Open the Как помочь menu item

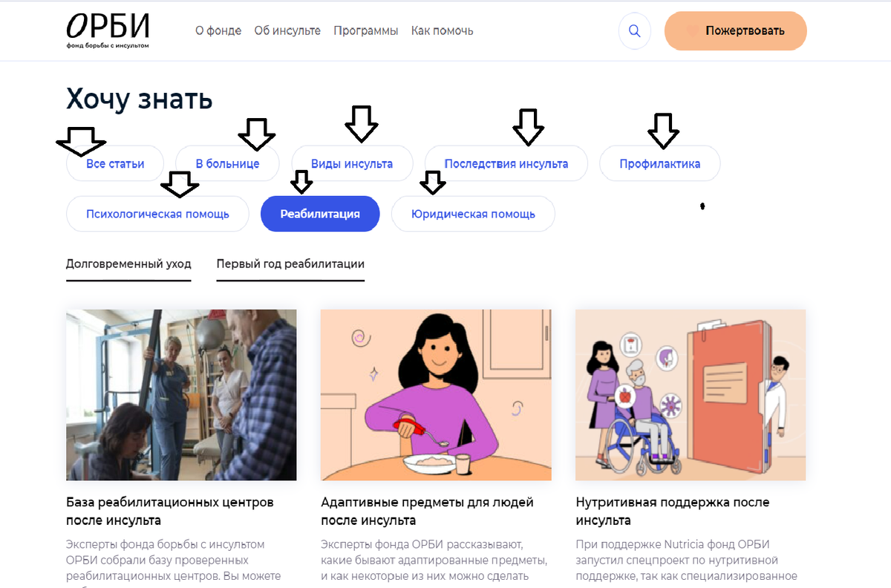[x=443, y=30]
